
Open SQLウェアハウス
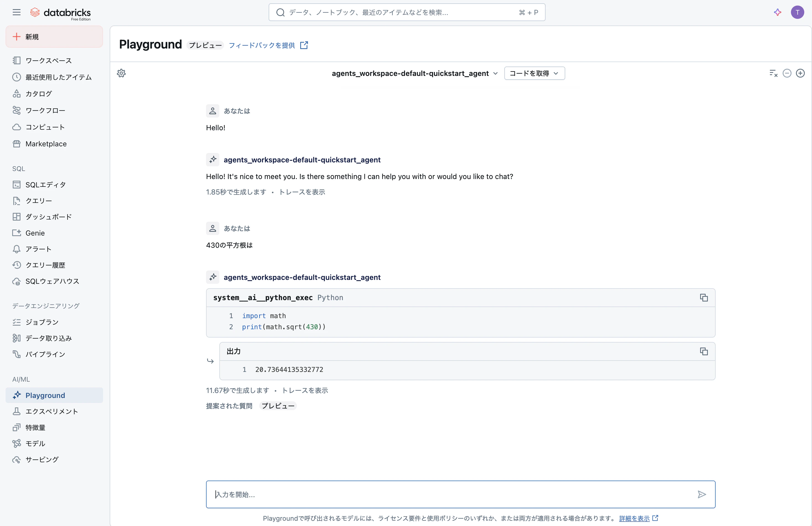[x=54, y=281]
